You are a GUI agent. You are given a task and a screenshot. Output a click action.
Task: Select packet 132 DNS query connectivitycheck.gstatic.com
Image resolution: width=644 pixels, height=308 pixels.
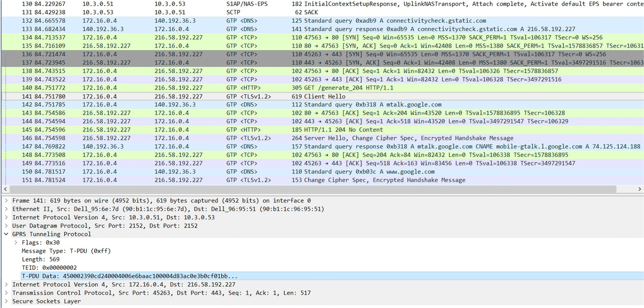coord(323,21)
